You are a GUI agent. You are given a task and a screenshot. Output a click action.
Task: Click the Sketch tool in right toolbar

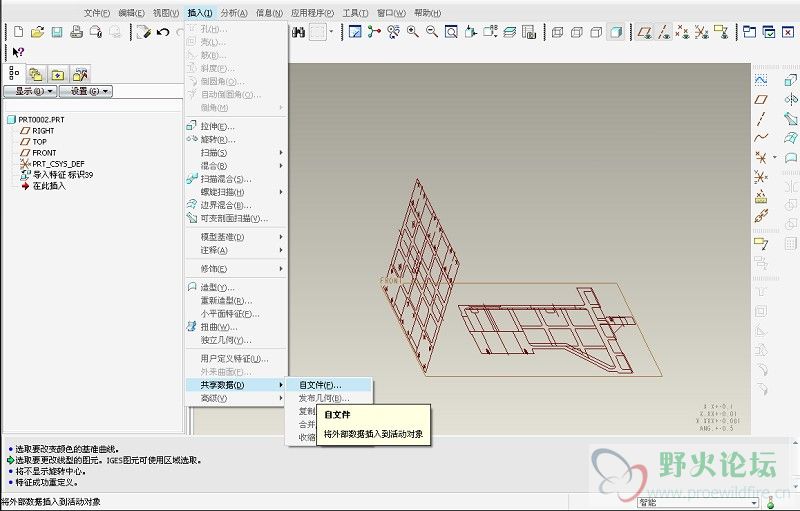tap(761, 80)
